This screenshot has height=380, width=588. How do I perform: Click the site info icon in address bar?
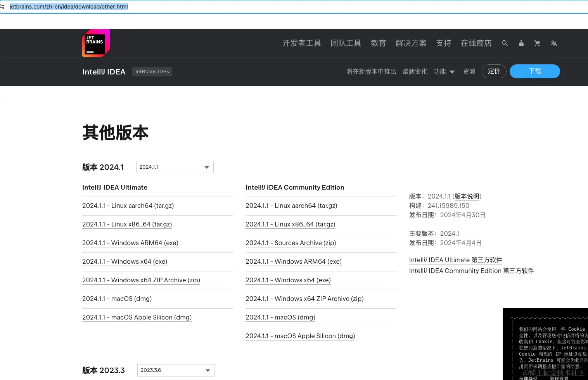coord(2,7)
